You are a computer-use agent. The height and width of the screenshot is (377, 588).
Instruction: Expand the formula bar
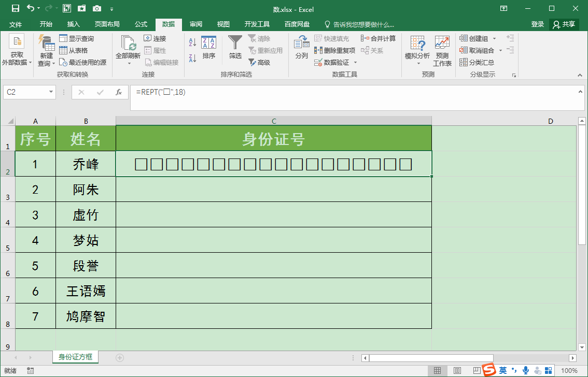click(580, 92)
